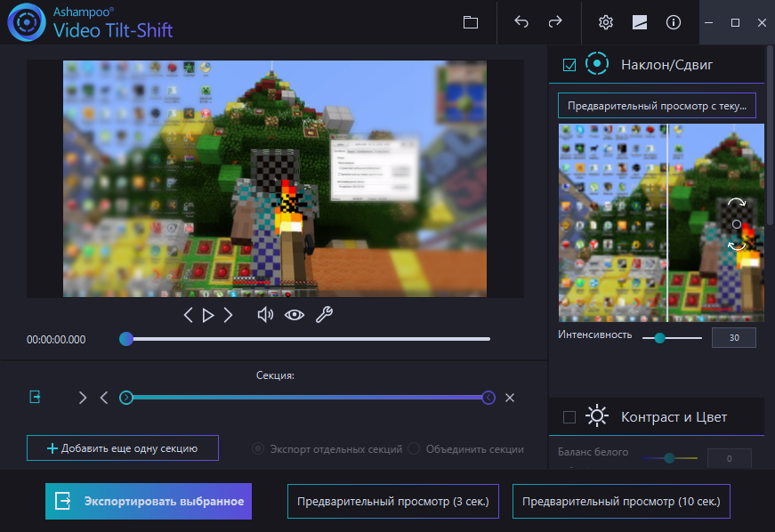Select Объединить секции radio button
The width and height of the screenshot is (775, 532).
point(414,449)
